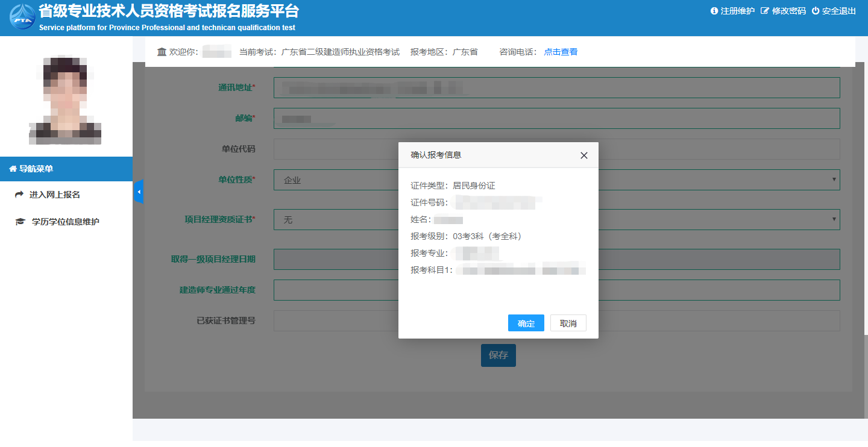This screenshot has height=447, width=868.
Task: Select 学历学位信息维护 in the navigation menu
Action: 65,222
